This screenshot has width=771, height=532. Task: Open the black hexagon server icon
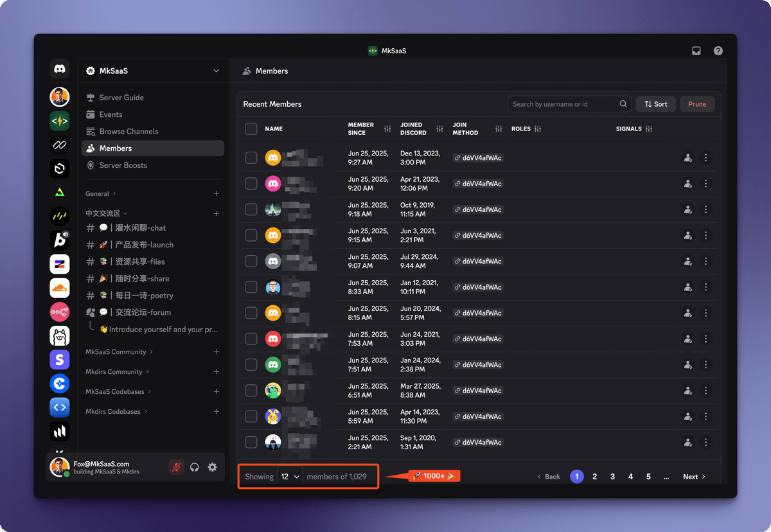pyautogui.click(x=60, y=168)
